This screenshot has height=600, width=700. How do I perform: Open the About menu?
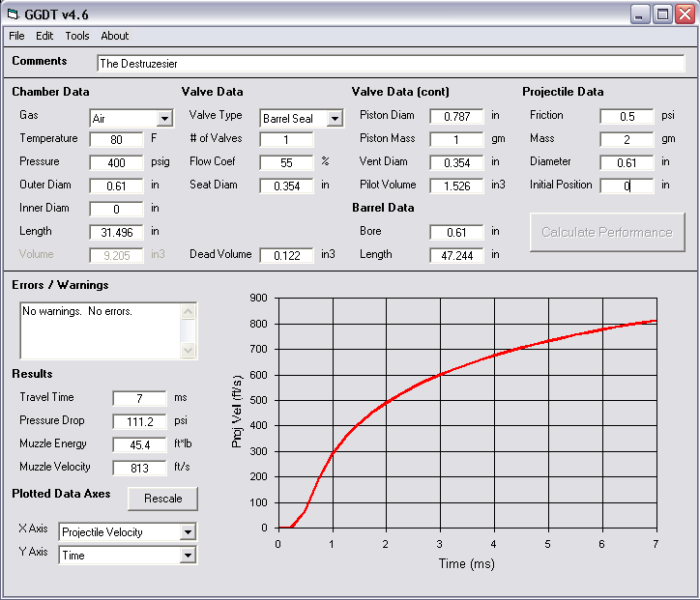point(114,36)
